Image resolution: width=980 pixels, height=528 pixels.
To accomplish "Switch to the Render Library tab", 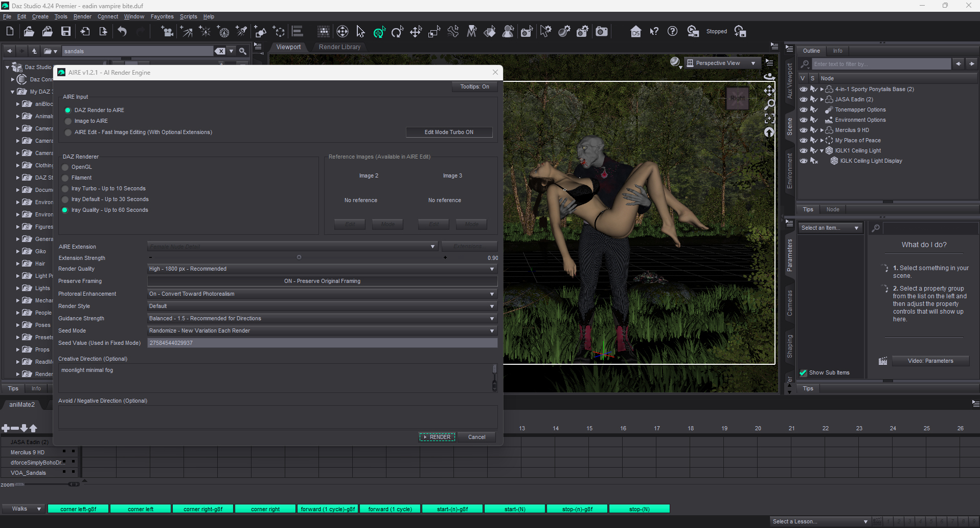I will (339, 47).
